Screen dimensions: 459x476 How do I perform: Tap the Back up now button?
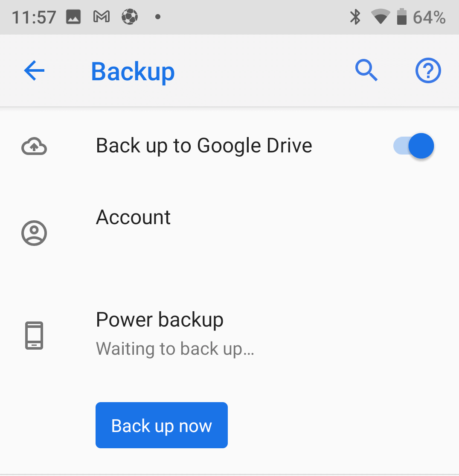(x=161, y=425)
